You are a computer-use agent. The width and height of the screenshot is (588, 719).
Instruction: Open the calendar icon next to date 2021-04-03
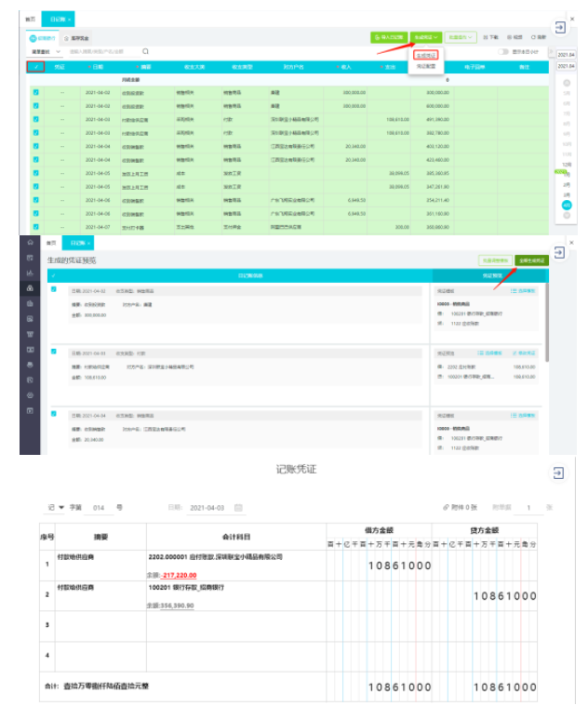pyautogui.click(x=238, y=508)
